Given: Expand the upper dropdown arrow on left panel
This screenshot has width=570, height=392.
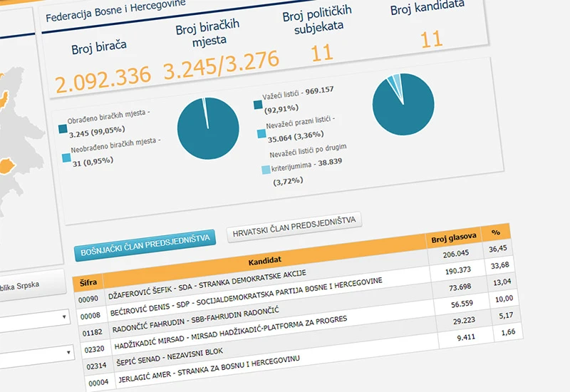Looking at the screenshot, I should 64,316.
